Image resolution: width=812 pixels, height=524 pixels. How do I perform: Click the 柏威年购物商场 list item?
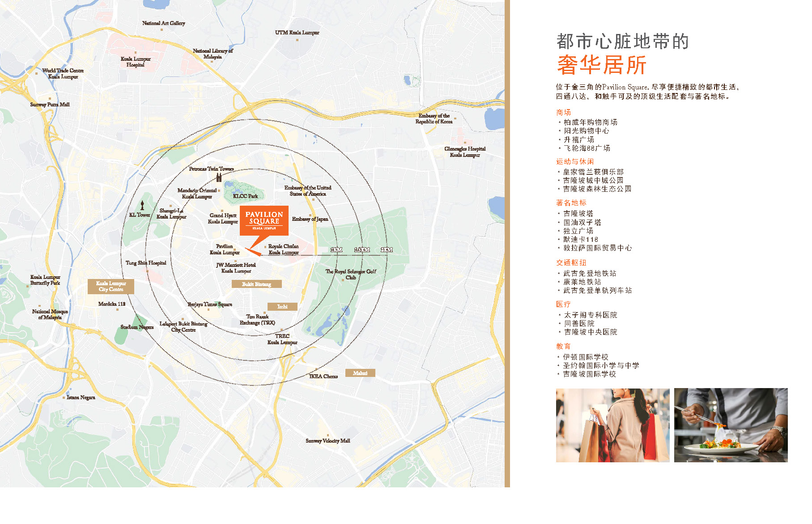point(591,123)
